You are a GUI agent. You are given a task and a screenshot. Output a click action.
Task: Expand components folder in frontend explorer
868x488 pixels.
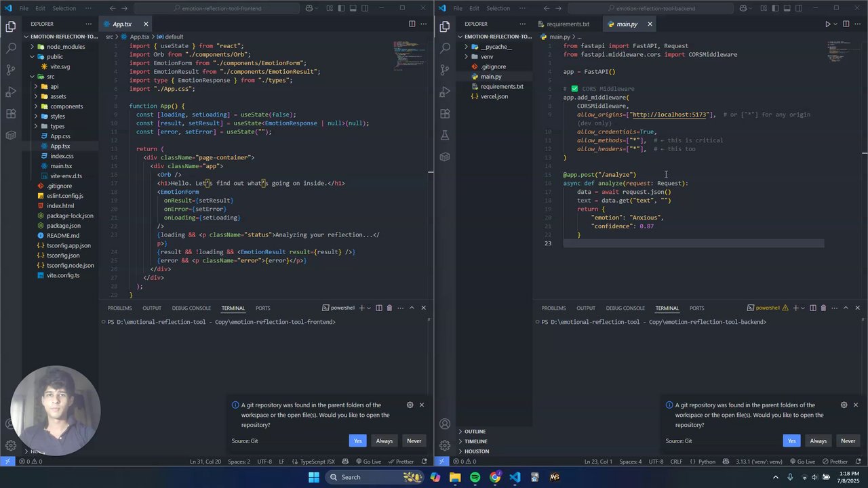(36, 106)
